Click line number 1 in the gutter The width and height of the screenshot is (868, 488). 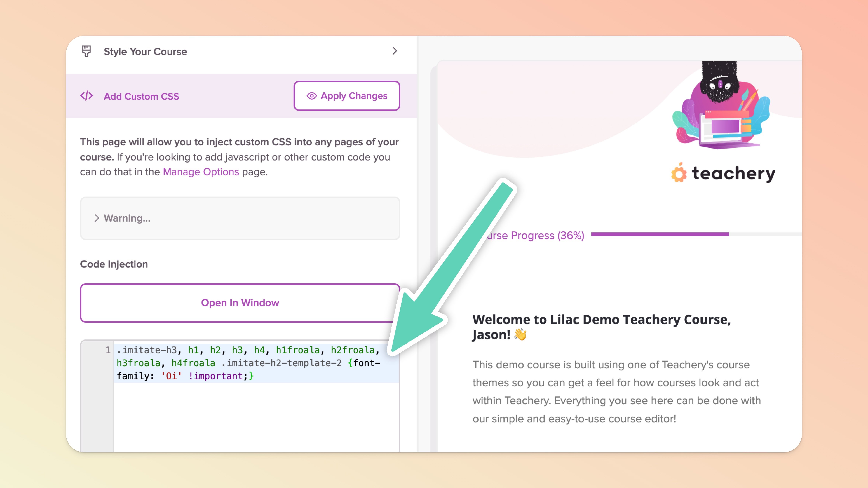point(108,350)
